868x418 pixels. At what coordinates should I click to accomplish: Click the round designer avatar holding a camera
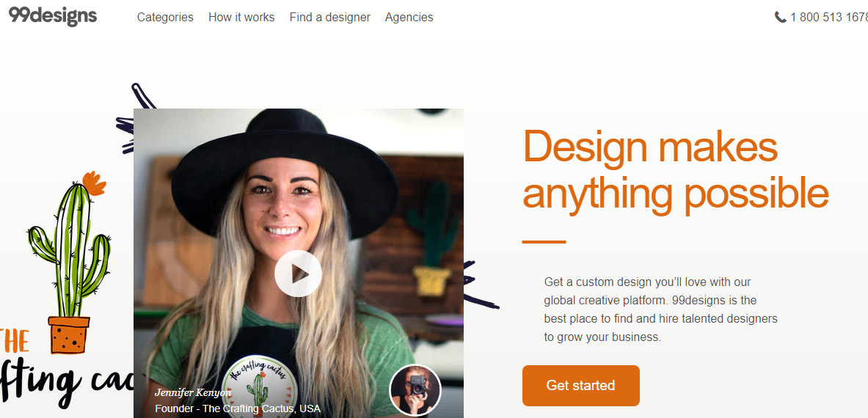415,389
